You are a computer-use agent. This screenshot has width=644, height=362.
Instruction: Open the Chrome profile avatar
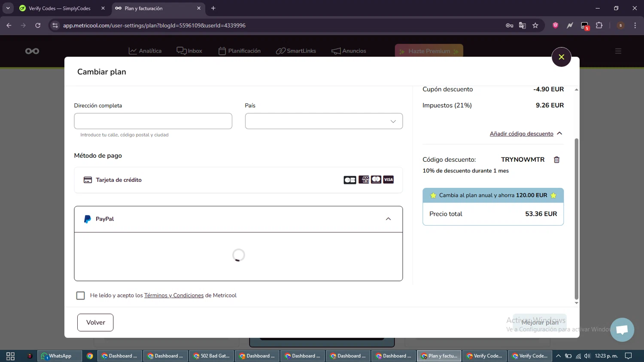620,25
